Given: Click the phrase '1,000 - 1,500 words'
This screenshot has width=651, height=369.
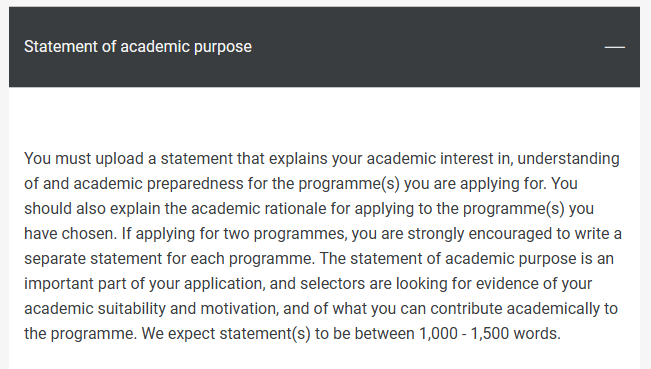Looking at the screenshot, I should tap(488, 333).
